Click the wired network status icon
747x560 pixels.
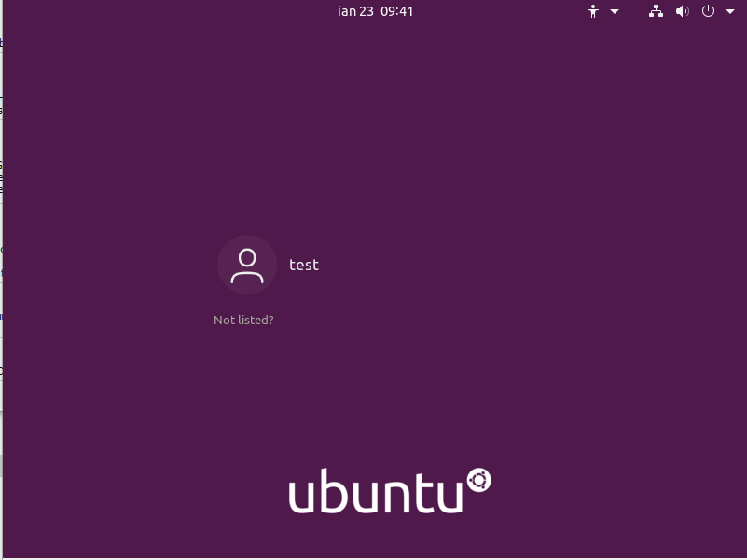(x=656, y=11)
